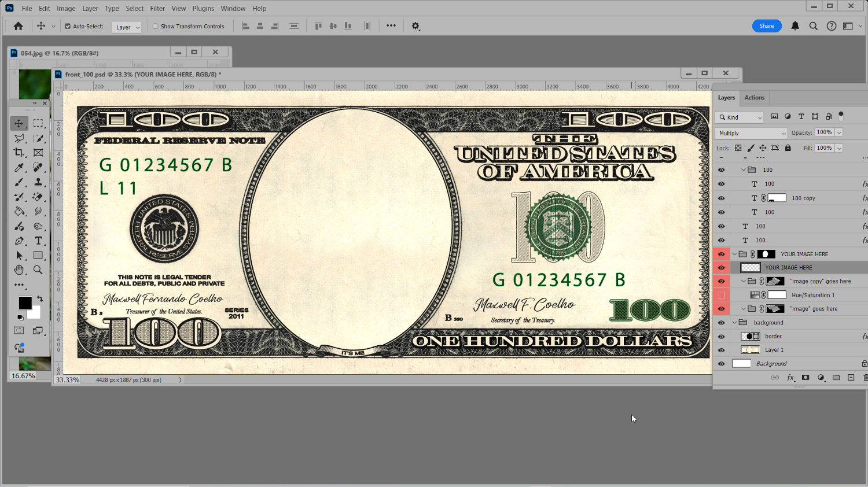Screen dimensions: 868x487
Task: Open the Filter menu
Action: coord(157,9)
